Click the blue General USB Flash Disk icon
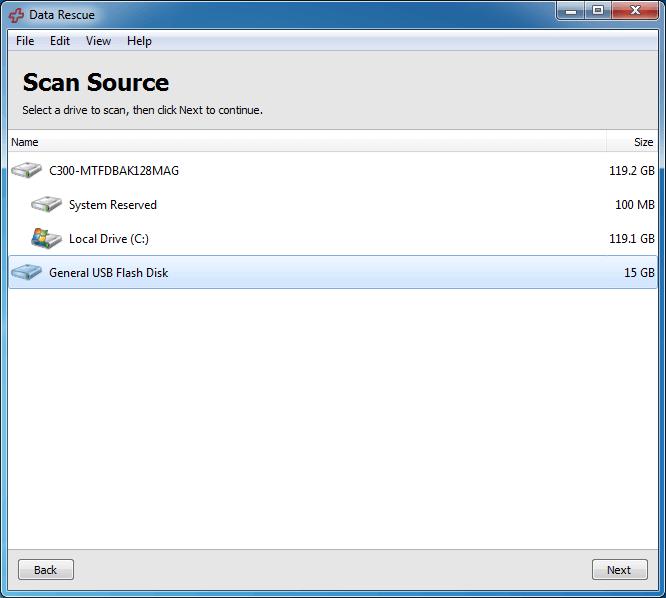This screenshot has height=598, width=666. pos(26,272)
